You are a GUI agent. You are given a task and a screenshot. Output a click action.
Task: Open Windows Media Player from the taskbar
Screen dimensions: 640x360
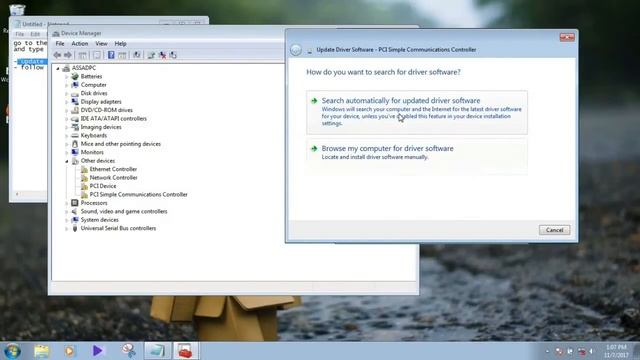pyautogui.click(x=69, y=351)
